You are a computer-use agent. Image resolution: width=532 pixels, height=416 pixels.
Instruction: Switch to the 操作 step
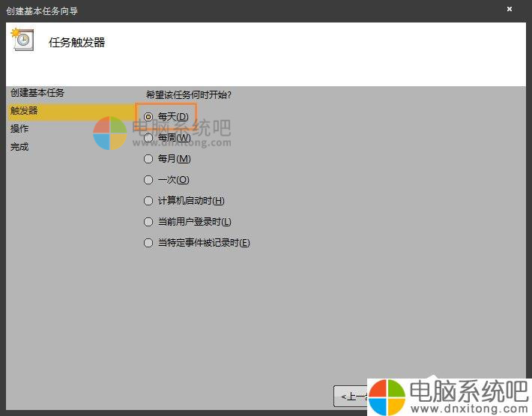click(x=19, y=129)
